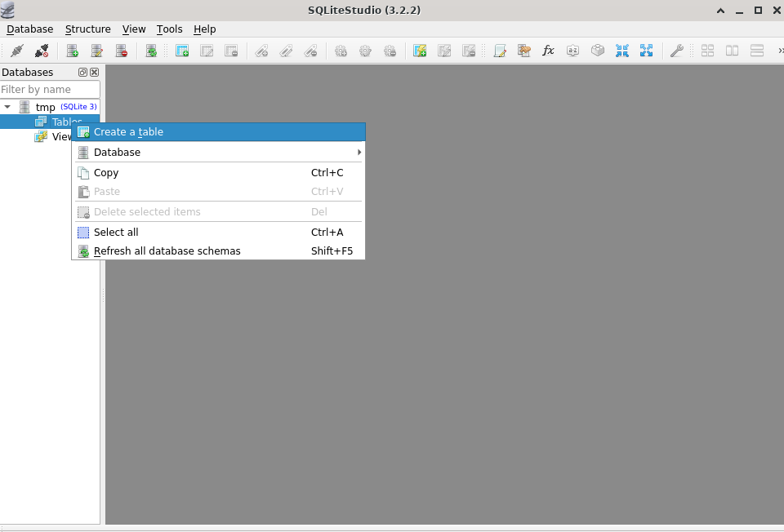Viewport: 784px width, 532px height.
Task: Click the Tile windows grid icon
Action: coord(707,51)
